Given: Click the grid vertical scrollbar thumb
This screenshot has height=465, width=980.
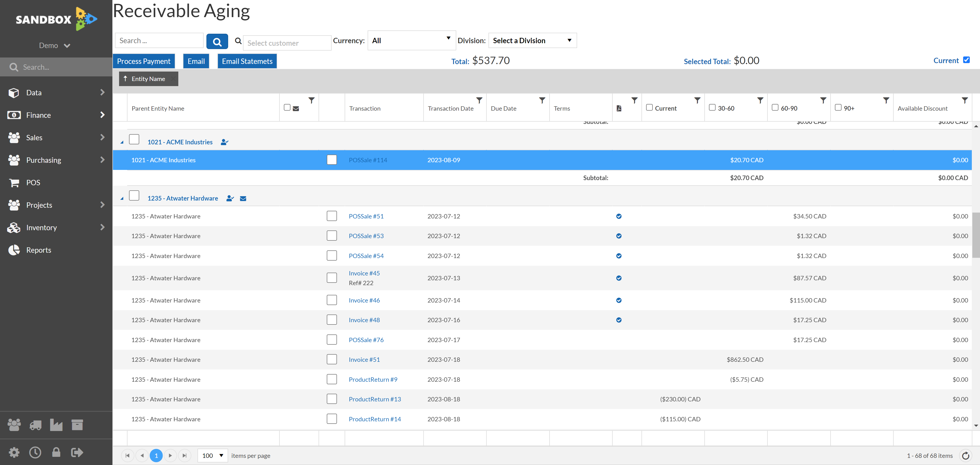Looking at the screenshot, I should (x=976, y=235).
